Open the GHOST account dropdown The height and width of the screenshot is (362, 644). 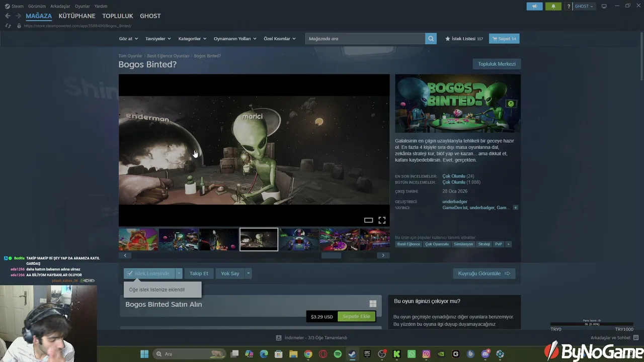pyautogui.click(x=584, y=6)
